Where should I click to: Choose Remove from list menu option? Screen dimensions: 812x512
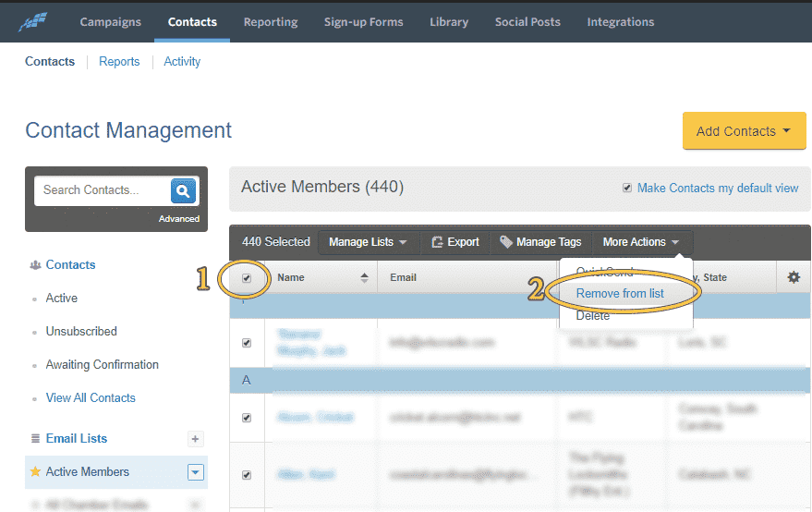point(620,293)
